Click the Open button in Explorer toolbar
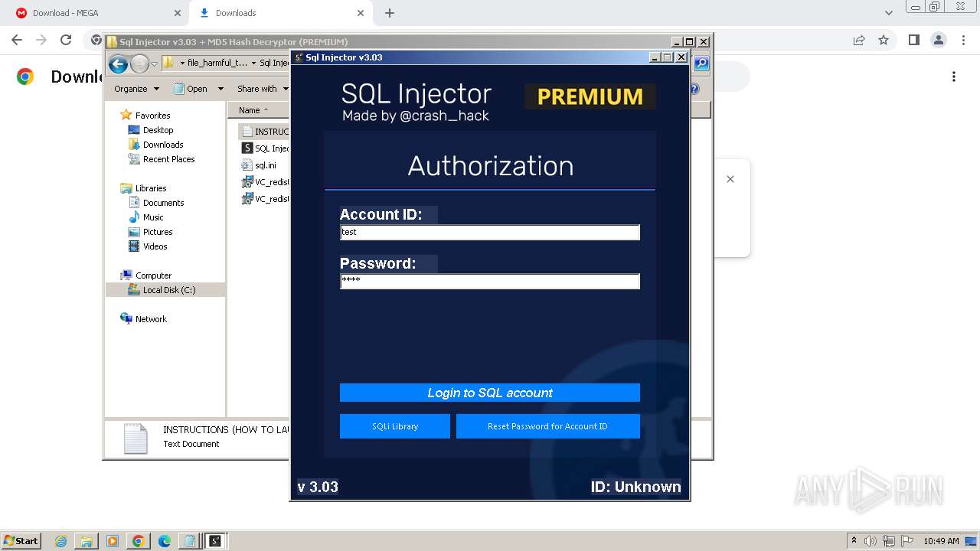This screenshot has width=980, height=551. (191, 89)
